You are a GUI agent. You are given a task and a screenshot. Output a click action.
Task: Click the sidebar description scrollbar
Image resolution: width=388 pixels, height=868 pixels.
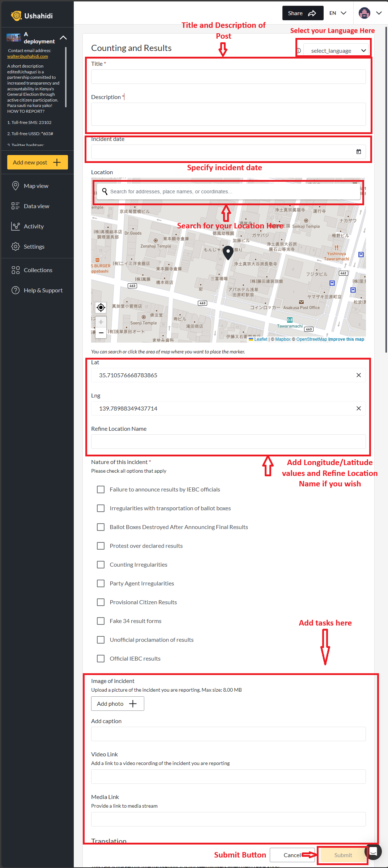pos(66,77)
